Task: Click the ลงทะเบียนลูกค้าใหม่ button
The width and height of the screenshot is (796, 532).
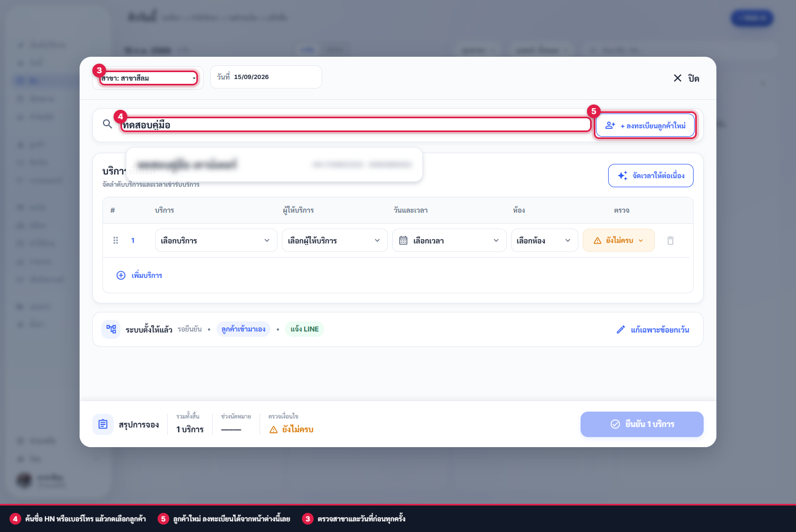Action: coord(645,126)
